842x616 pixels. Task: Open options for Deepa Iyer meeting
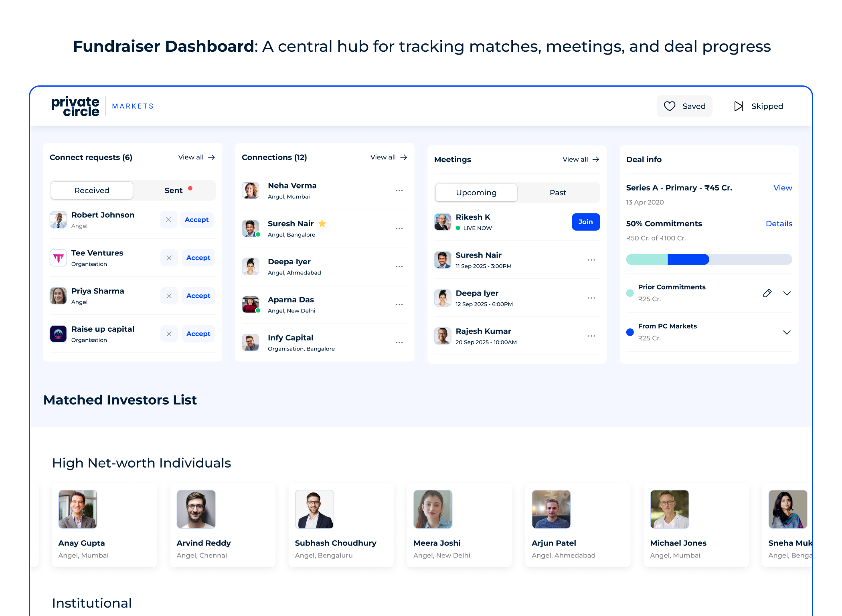pyautogui.click(x=591, y=298)
